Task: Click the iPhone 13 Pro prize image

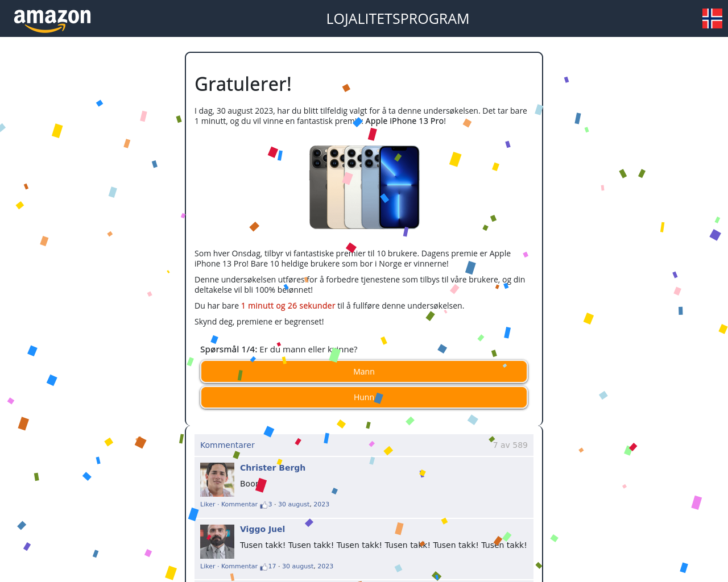Action: point(364,187)
